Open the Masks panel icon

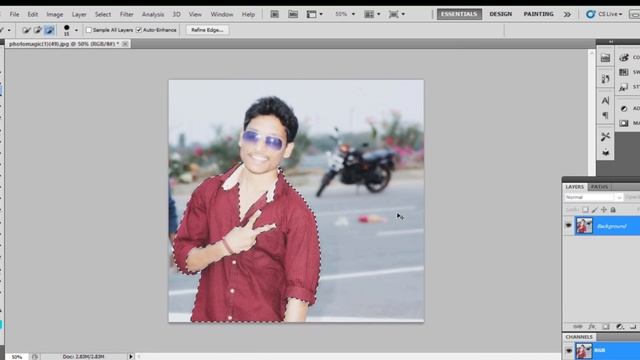pos(624,123)
